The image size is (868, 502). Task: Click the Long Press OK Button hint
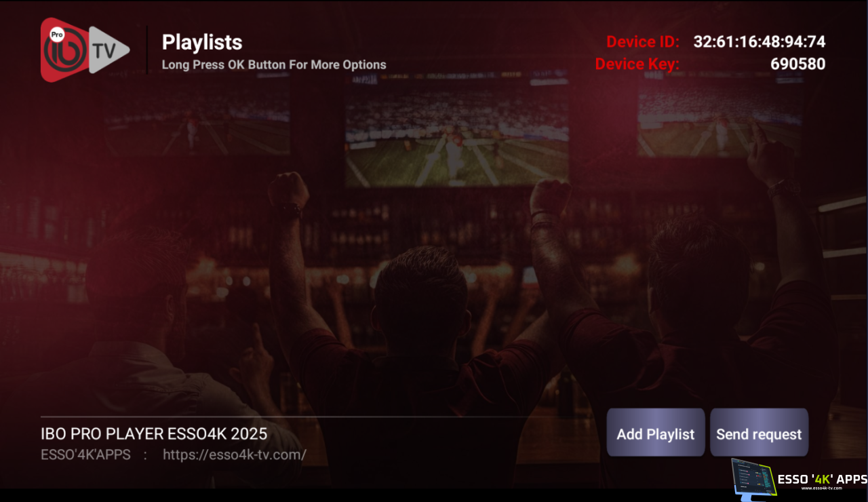click(x=274, y=65)
